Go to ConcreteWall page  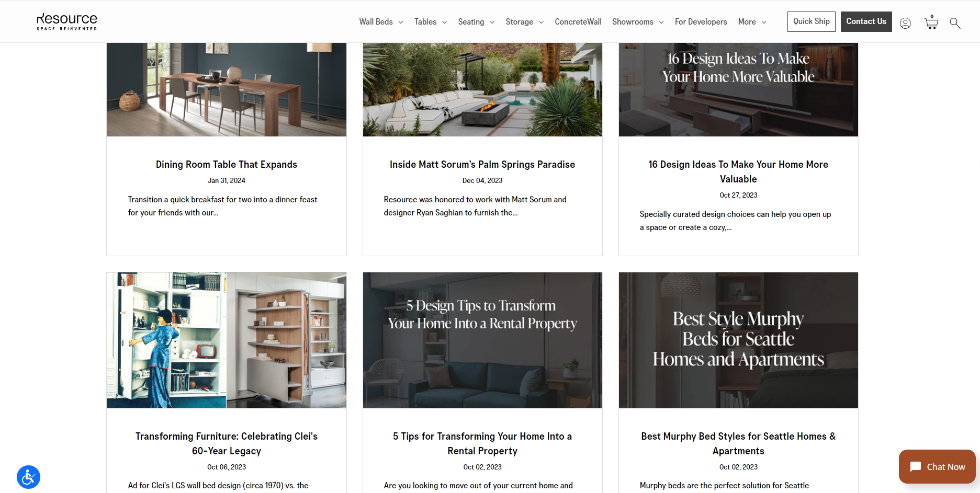[578, 22]
